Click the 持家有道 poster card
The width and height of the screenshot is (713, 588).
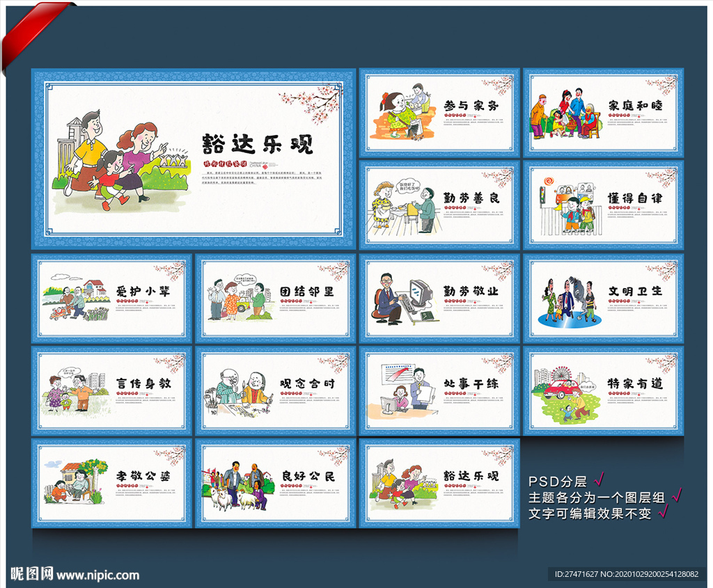pyautogui.click(x=604, y=391)
